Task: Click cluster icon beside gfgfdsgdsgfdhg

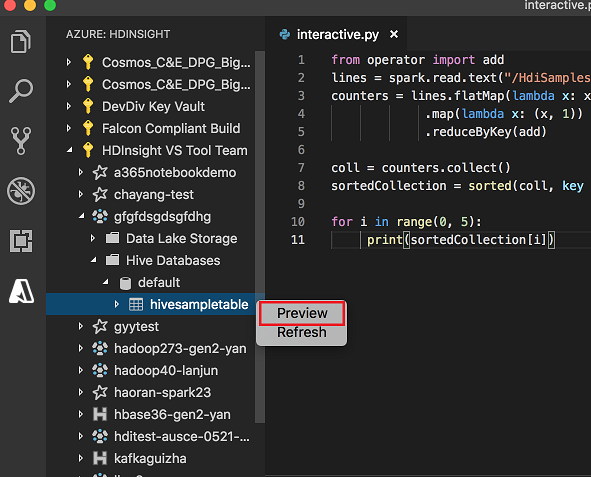Action: click(100, 216)
